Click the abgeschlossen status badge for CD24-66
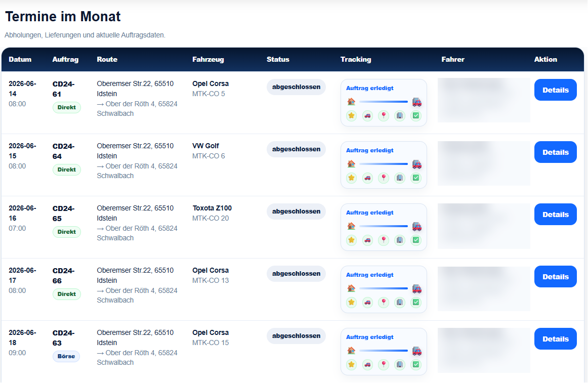 (296, 274)
